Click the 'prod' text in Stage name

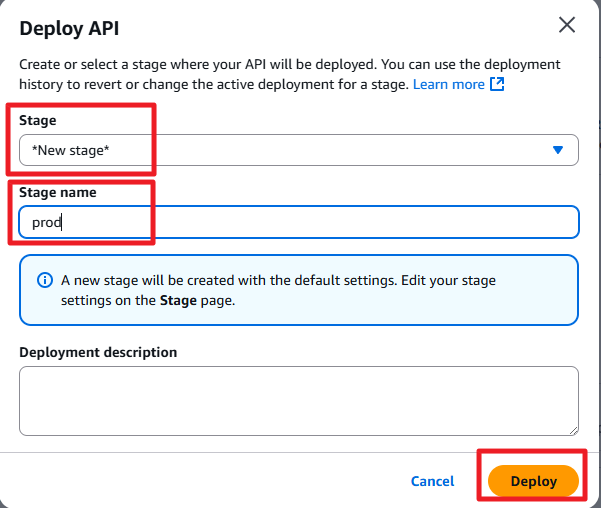click(x=46, y=222)
